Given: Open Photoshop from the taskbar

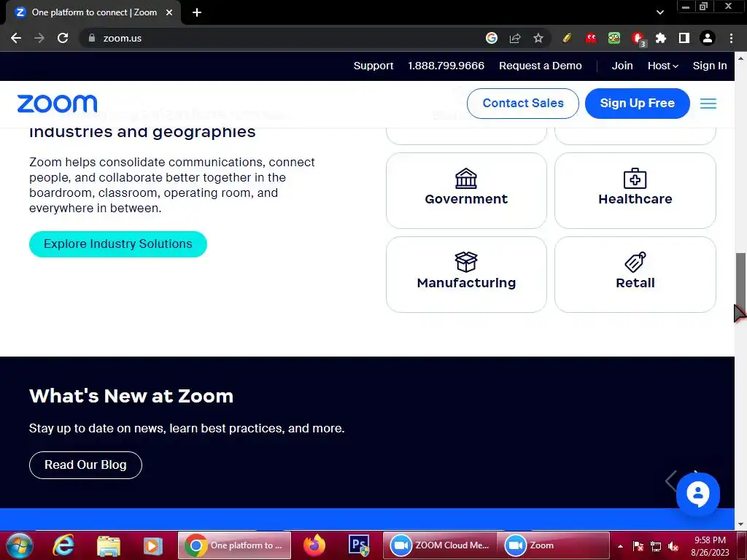Looking at the screenshot, I should coord(359,545).
